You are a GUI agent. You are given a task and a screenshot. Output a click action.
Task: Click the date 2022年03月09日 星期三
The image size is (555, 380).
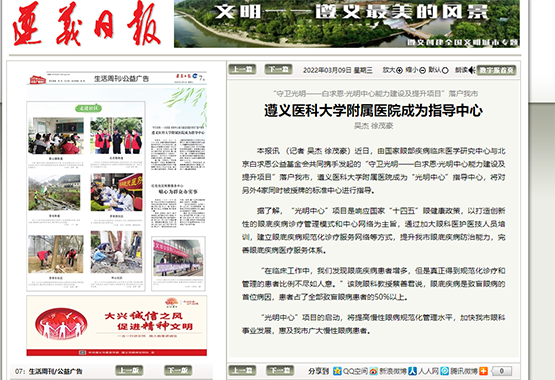(x=338, y=70)
